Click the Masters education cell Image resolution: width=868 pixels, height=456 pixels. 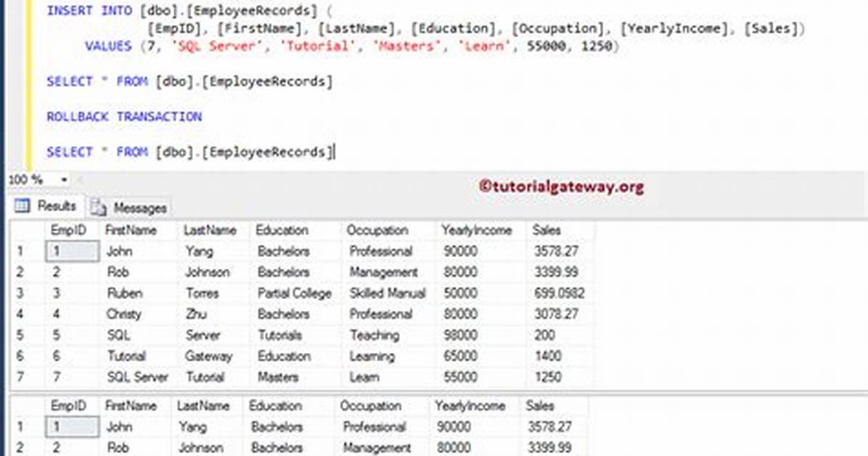pos(278,378)
